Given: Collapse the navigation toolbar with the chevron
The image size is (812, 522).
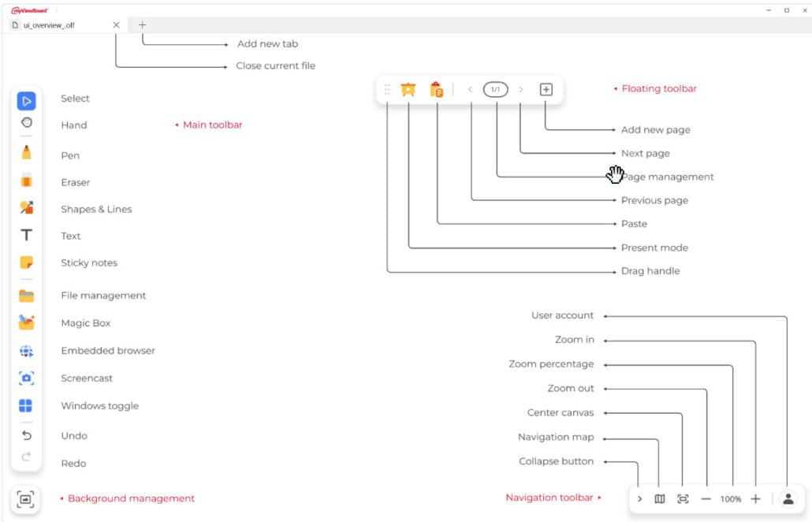Looking at the screenshot, I should click(639, 499).
